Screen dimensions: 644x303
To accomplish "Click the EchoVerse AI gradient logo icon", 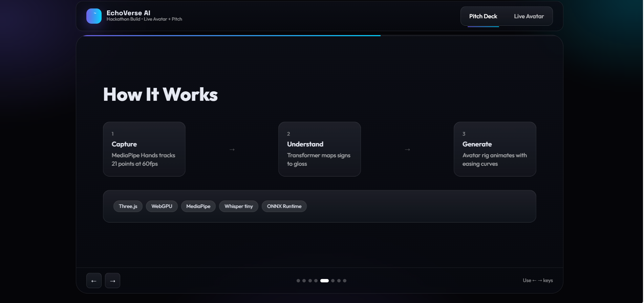I will coord(94,16).
